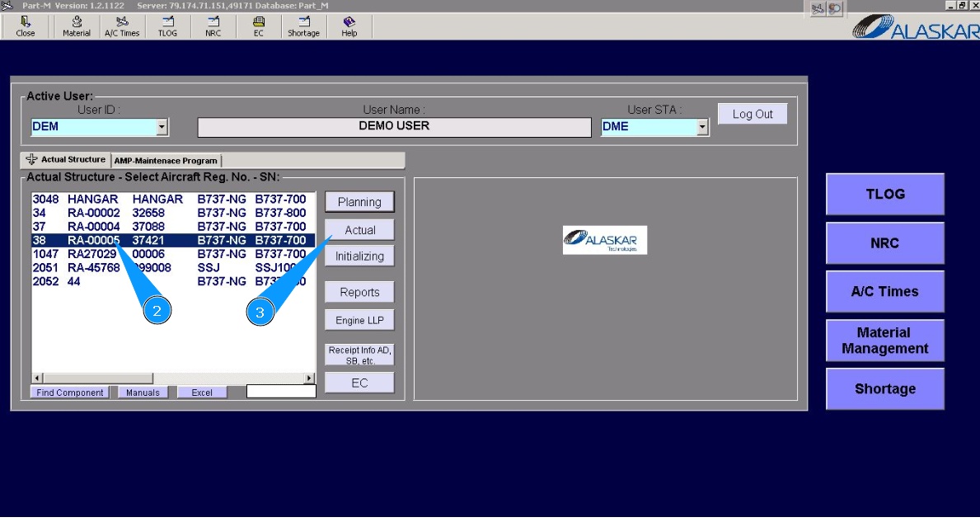Open the Help toolbar icon
The width and height of the screenshot is (980, 522).
click(x=349, y=27)
